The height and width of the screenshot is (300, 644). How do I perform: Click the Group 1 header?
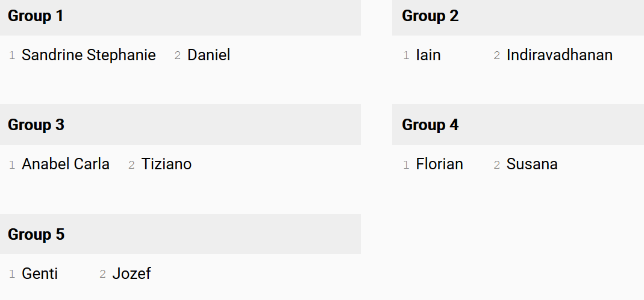click(36, 16)
